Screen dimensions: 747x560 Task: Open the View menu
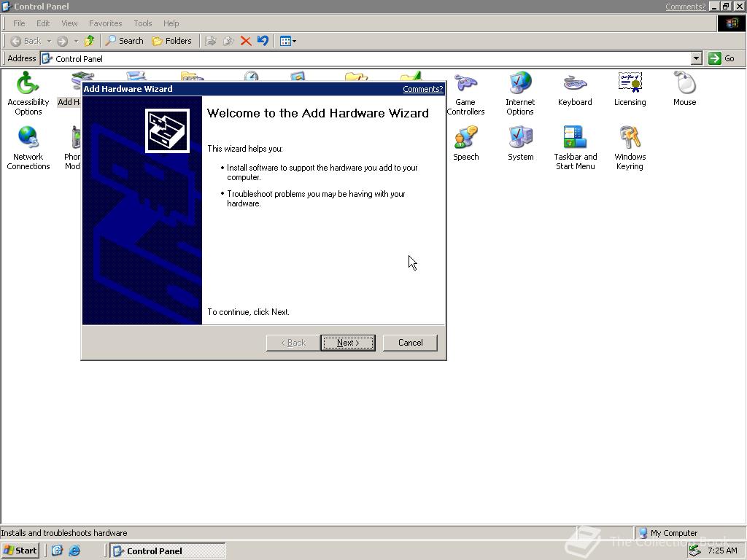pyautogui.click(x=69, y=23)
